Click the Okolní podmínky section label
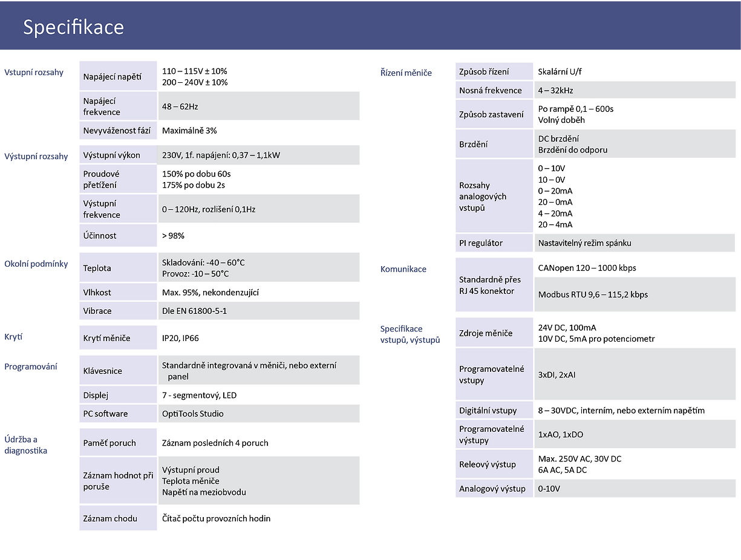This screenshot has width=741, height=560. pyautogui.click(x=37, y=263)
